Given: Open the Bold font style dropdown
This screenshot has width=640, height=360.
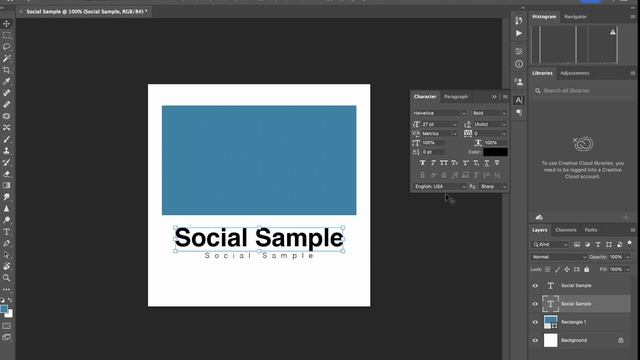Looking at the screenshot, I should pos(489,113).
